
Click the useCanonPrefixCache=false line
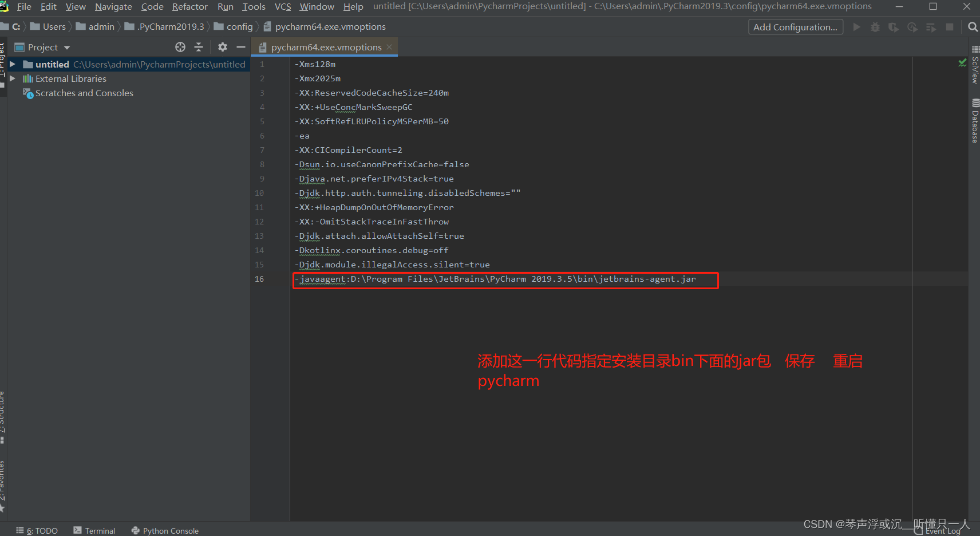[382, 164]
